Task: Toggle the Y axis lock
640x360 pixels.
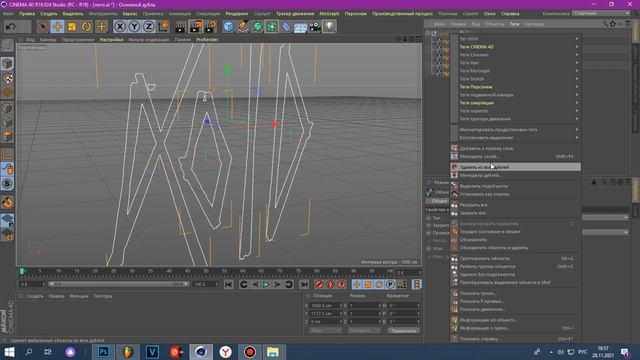Action: pos(134,27)
